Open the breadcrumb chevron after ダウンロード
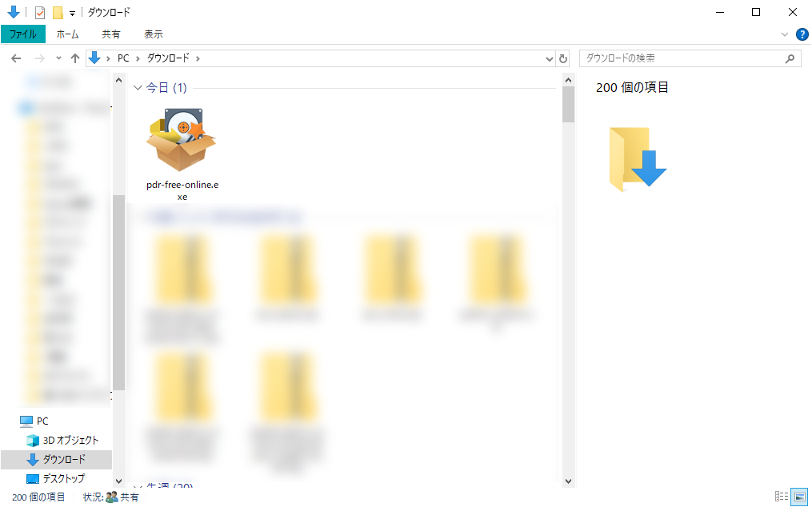 pos(198,58)
